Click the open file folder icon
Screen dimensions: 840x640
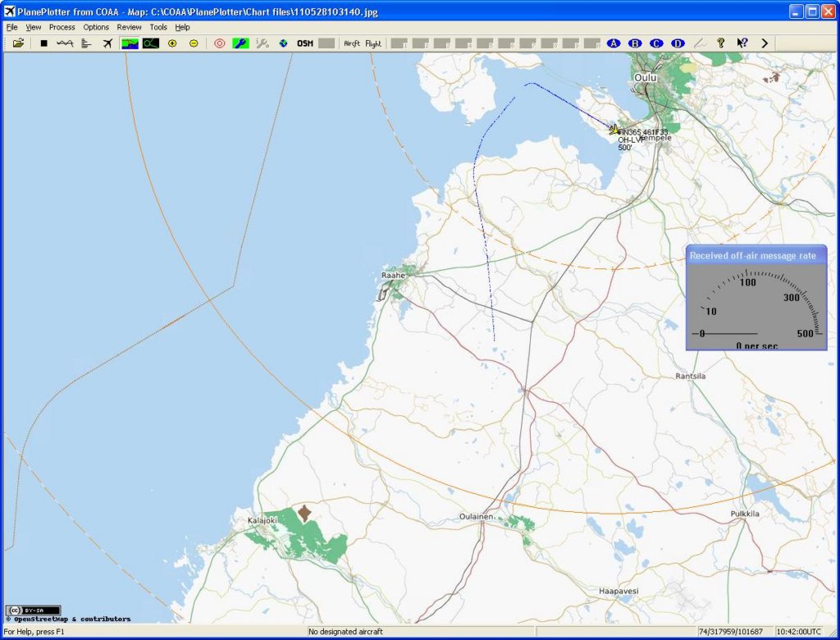tap(18, 43)
